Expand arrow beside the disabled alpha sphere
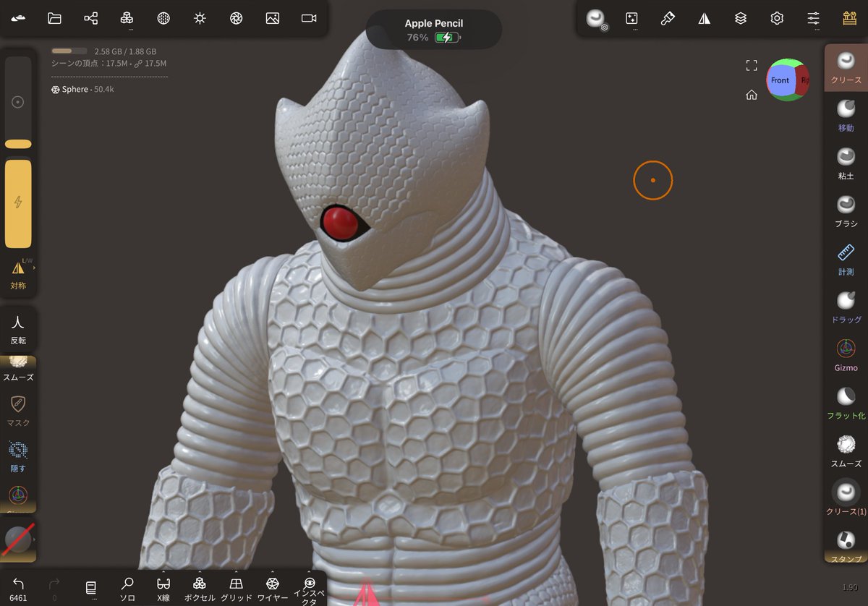Screen dimensions: 868x606 34,539
